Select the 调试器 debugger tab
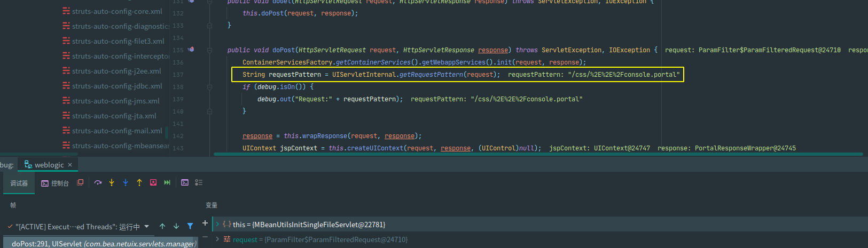Screen dimensions: 868x248 click(x=19, y=183)
